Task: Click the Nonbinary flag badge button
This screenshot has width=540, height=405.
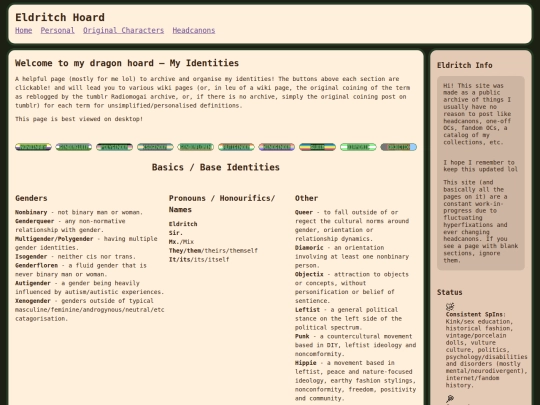Action: click(x=33, y=147)
